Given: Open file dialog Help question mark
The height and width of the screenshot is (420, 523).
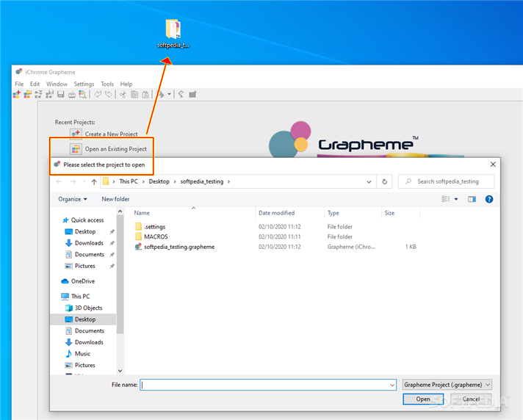Looking at the screenshot, I should click(489, 199).
